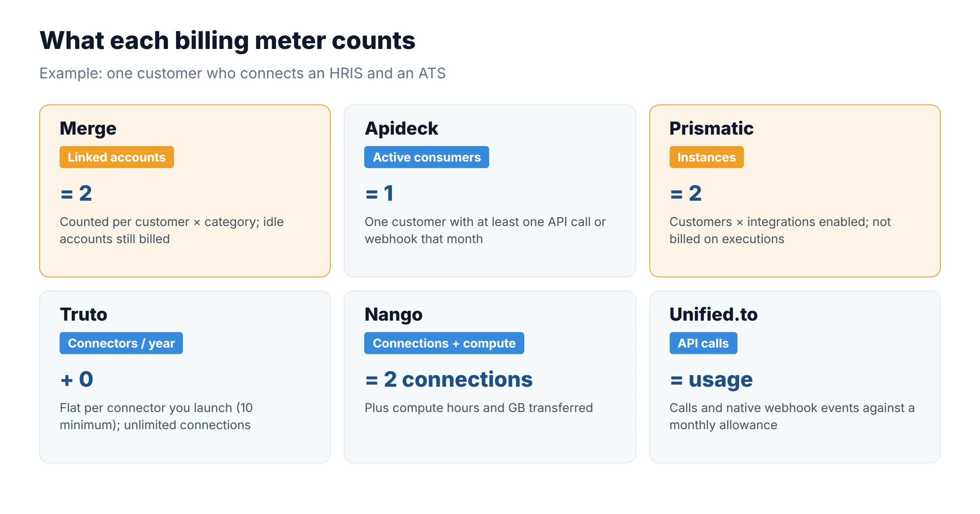Click the 'Connections + compute' blue badge
The height and width of the screenshot is (514, 980).
pyautogui.click(x=444, y=343)
